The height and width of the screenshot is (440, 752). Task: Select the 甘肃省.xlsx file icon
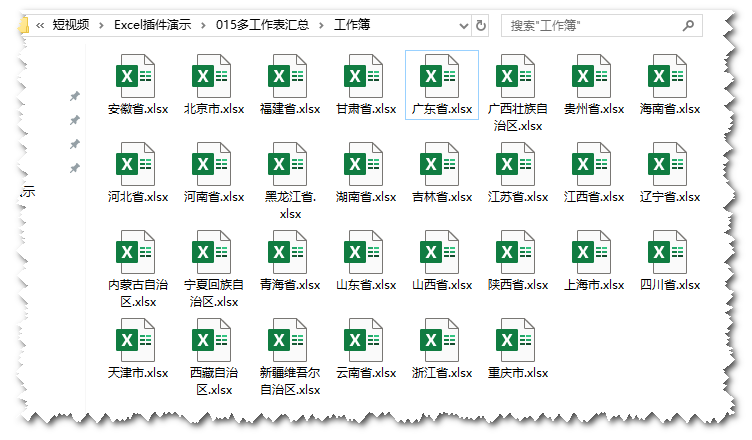[363, 76]
